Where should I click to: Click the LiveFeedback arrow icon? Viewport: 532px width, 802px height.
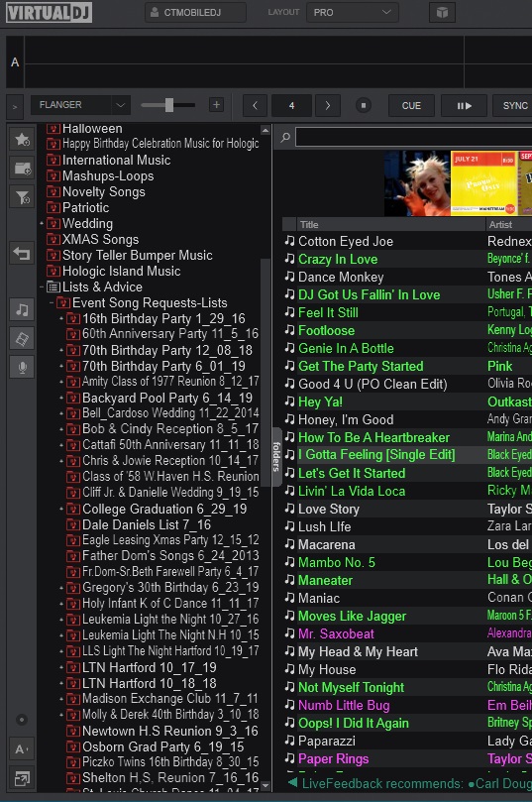[292, 782]
